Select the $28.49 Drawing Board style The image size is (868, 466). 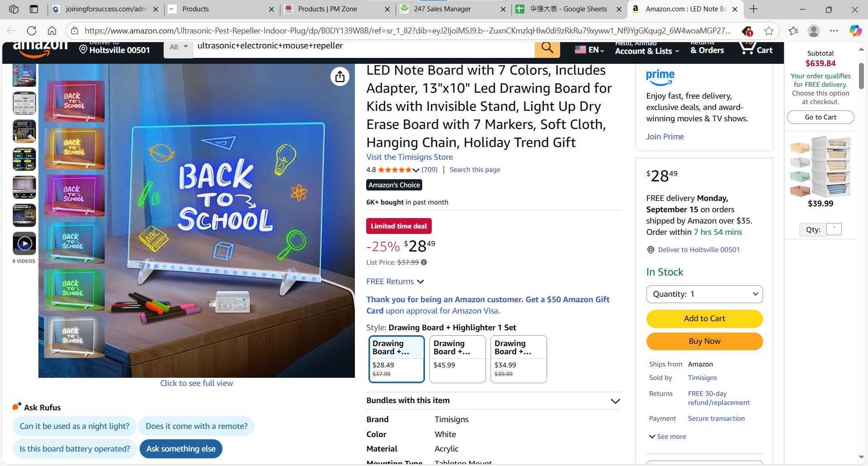(x=396, y=359)
